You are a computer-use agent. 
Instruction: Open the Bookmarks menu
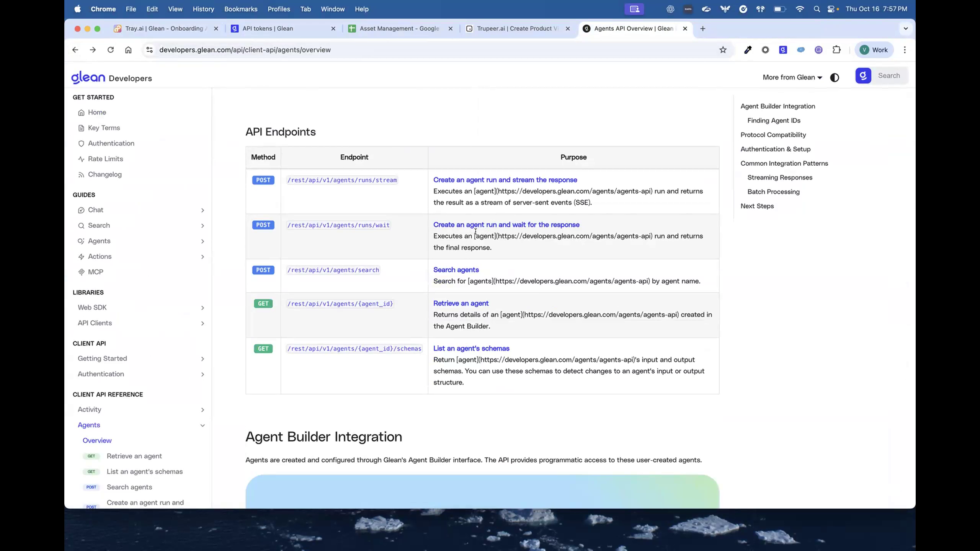[x=240, y=9]
